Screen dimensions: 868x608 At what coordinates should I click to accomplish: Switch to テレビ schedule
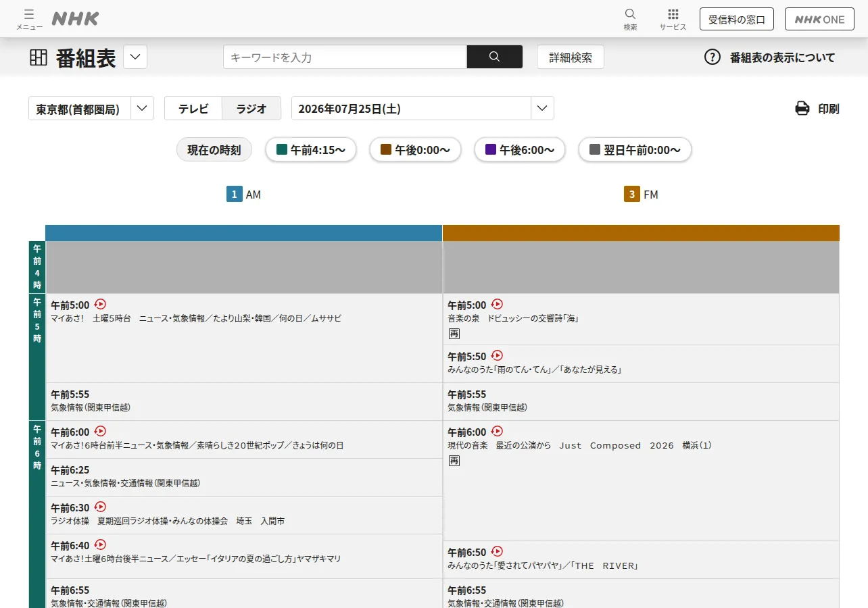(x=193, y=108)
